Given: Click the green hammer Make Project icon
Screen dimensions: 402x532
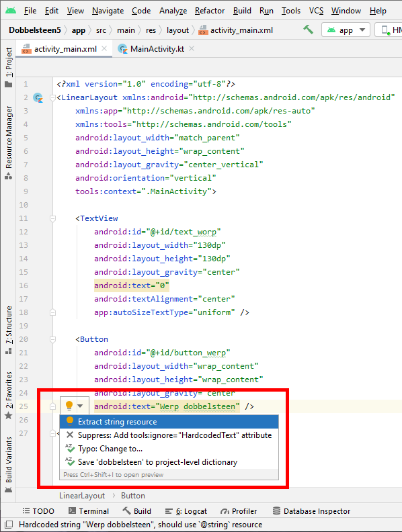Looking at the screenshot, I should pos(309,30).
